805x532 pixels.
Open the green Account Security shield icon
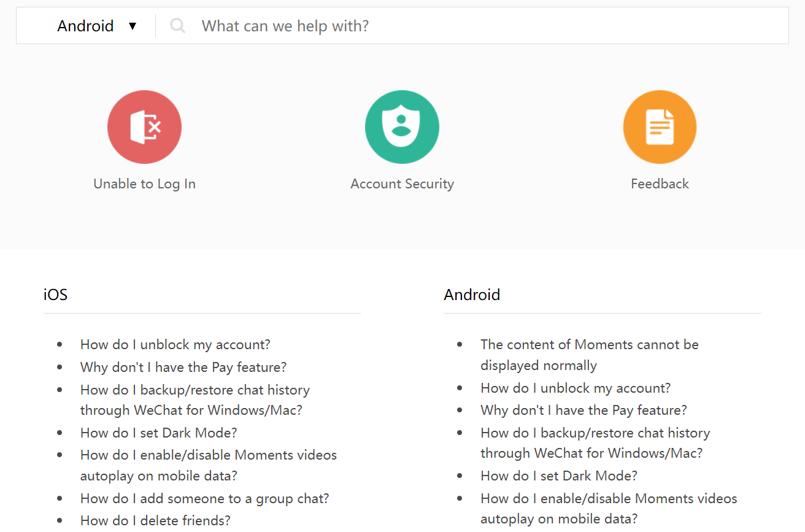402,127
